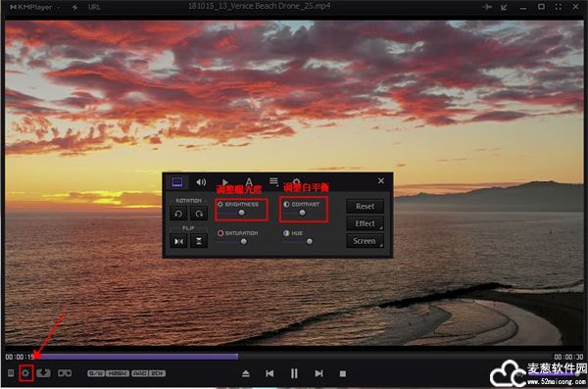Open the control box gear icon
The image size is (588, 389).
[x=25, y=373]
